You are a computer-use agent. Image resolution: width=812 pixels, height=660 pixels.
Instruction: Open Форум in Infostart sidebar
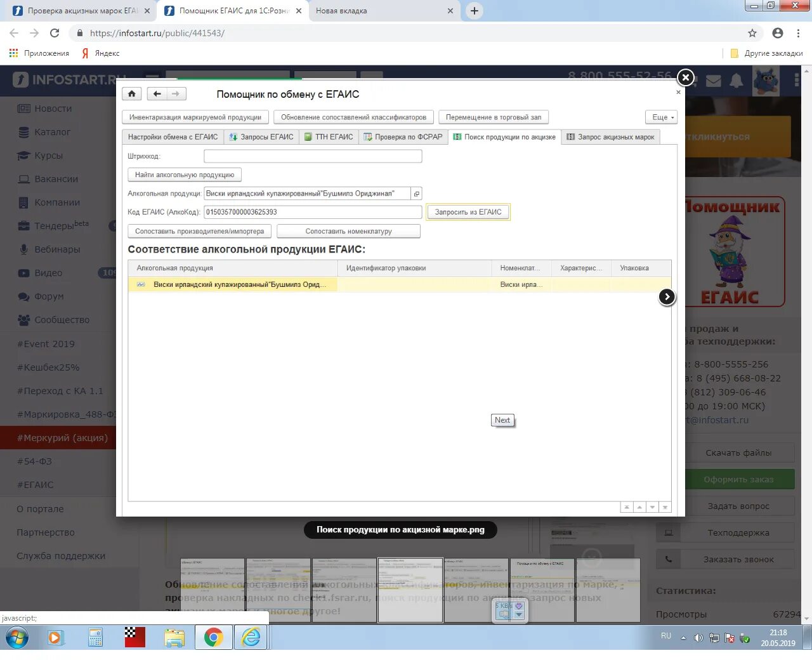49,296
